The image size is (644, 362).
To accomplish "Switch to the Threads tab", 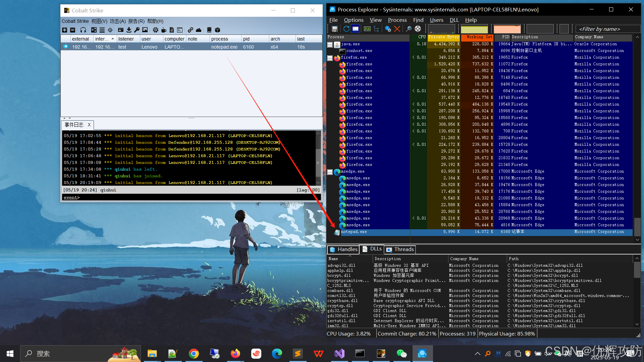I will (x=400, y=249).
